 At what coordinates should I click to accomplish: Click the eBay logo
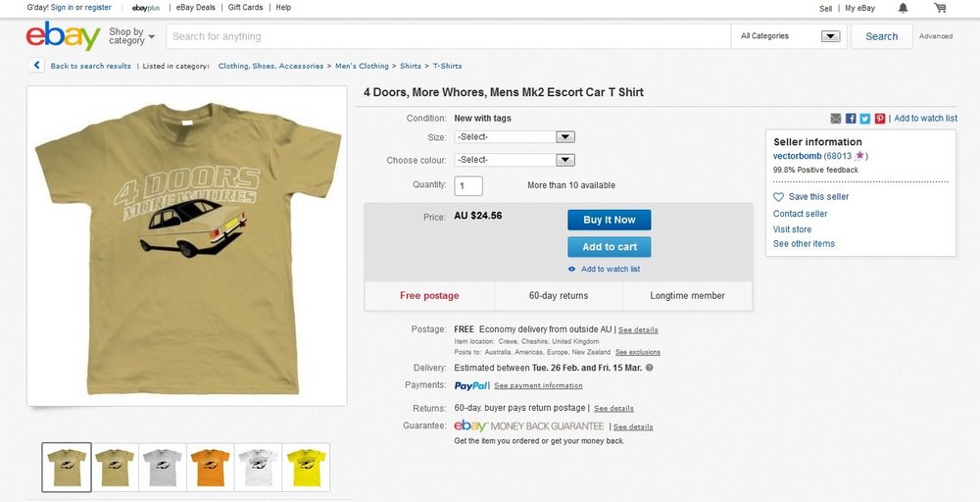(63, 36)
